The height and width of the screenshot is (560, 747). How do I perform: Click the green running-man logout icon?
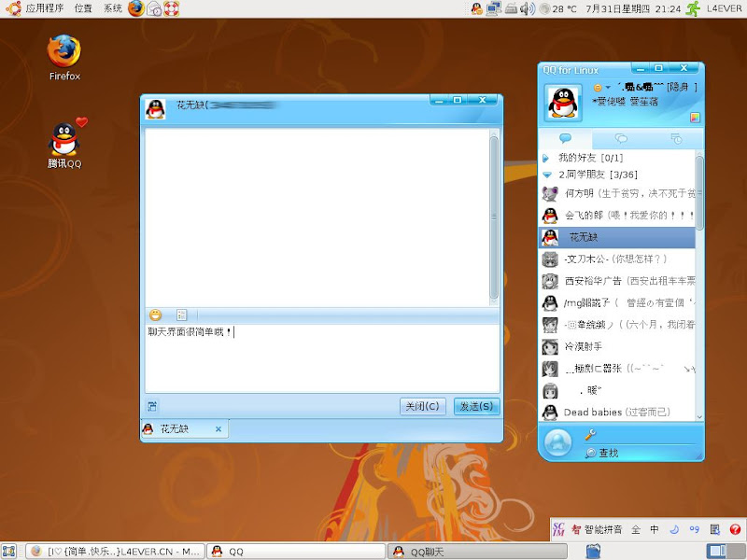click(693, 8)
